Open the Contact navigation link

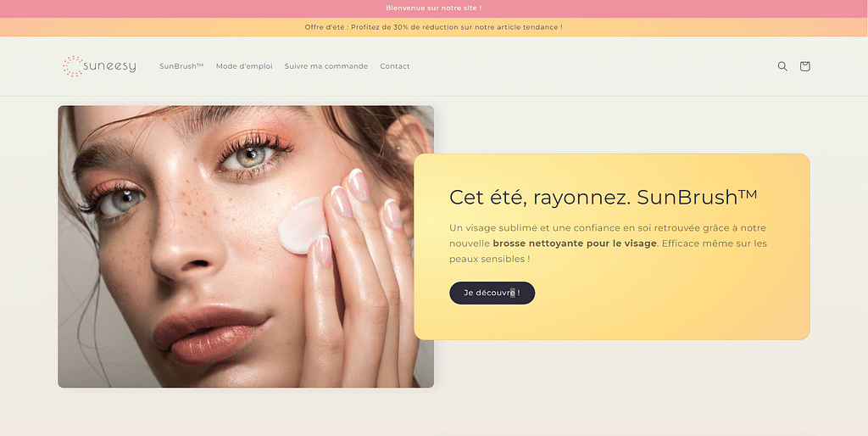tap(395, 66)
